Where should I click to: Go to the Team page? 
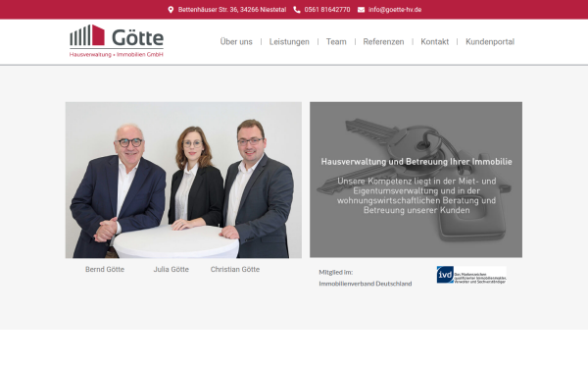(x=336, y=41)
